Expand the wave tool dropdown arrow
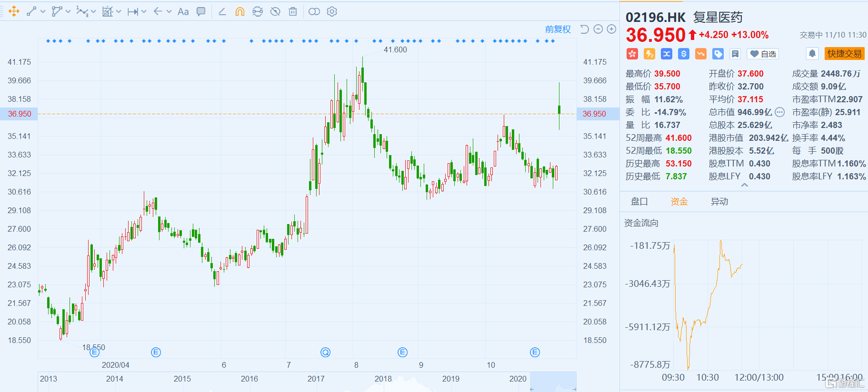This screenshot has width=868, height=392. 93,11
